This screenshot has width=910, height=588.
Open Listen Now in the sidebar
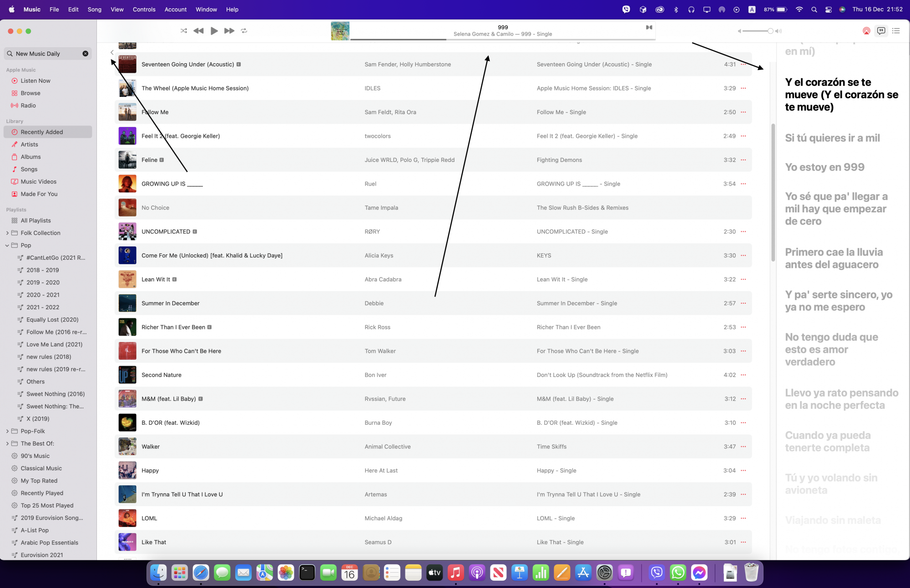[35, 80]
